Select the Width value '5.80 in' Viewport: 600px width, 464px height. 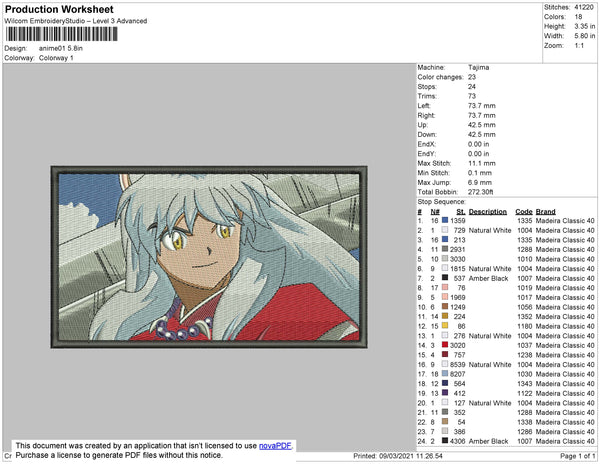click(x=585, y=36)
